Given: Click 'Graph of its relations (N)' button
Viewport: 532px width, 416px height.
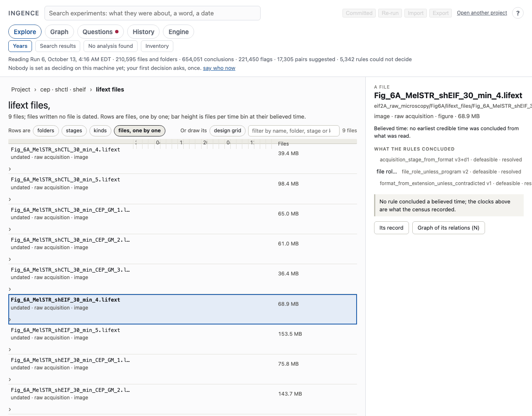Looking at the screenshot, I should (448, 228).
